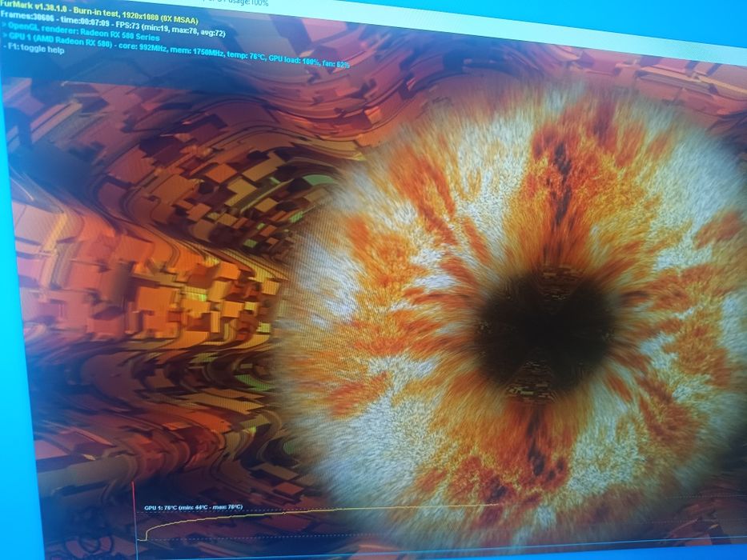The height and width of the screenshot is (560, 747).
Task: Click the 'GPU 1: 76°C' temperature graph label
Action: [193, 507]
